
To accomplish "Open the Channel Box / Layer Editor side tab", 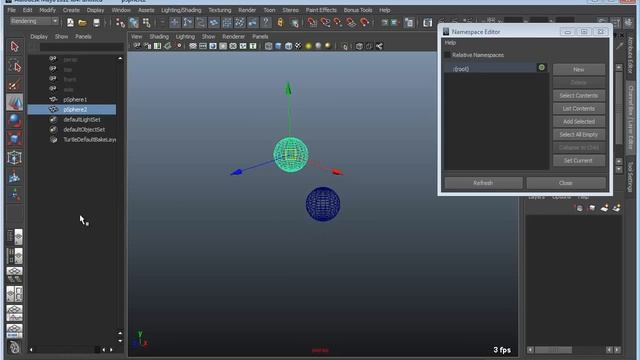I will click(630, 118).
